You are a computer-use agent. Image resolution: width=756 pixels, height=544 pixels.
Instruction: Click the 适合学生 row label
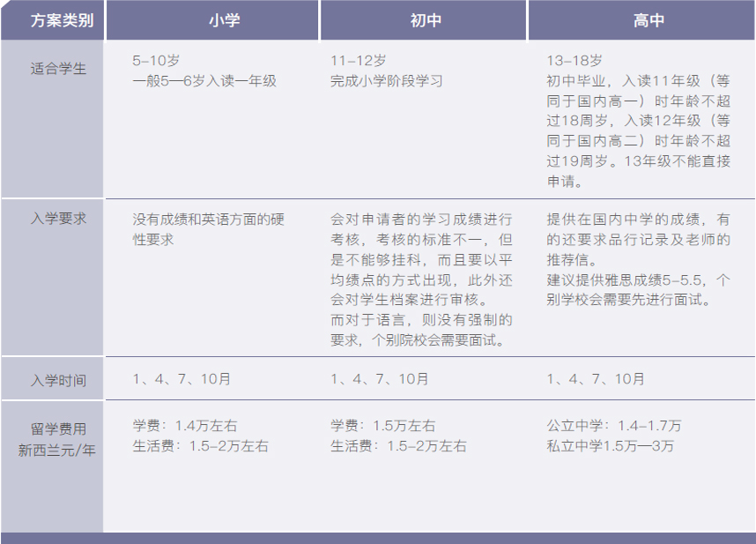(x=53, y=68)
